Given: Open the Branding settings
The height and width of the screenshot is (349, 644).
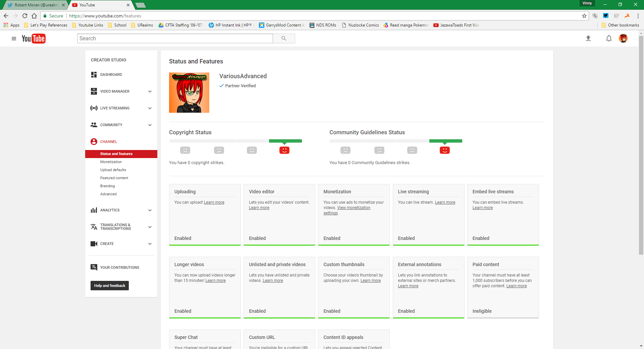Looking at the screenshot, I should click(x=107, y=186).
